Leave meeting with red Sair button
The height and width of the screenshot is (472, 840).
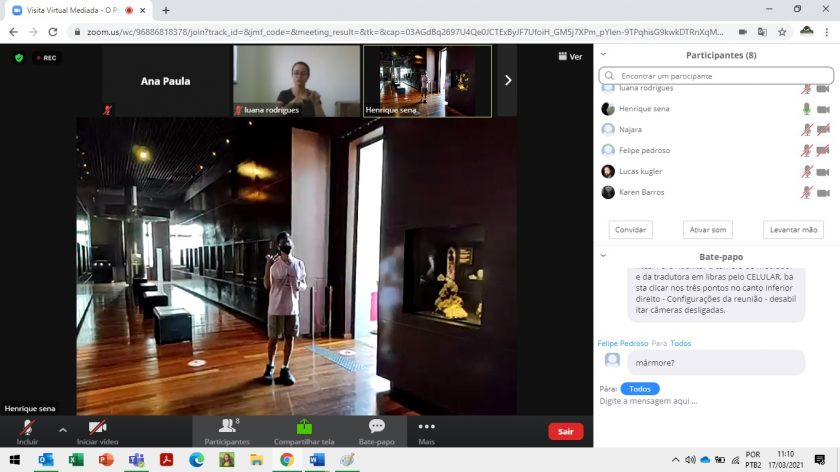coord(566,431)
